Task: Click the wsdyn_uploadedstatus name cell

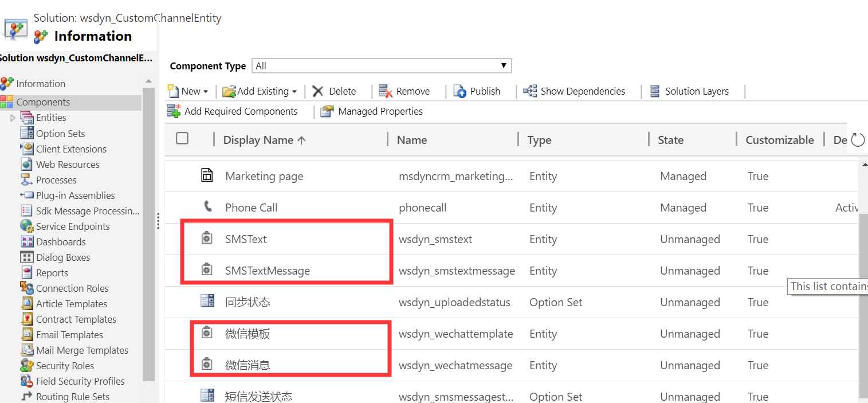Action: pyautogui.click(x=454, y=302)
